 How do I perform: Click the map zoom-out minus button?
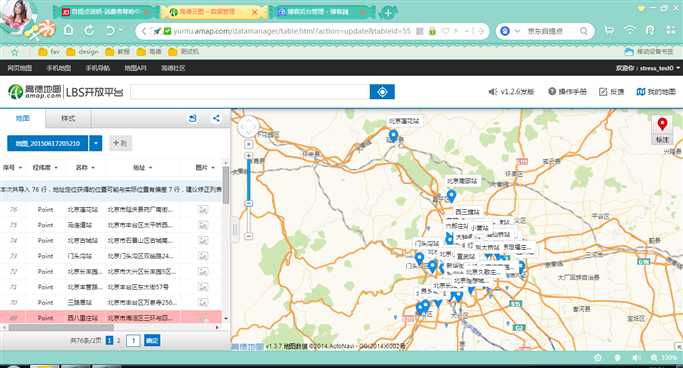(x=249, y=236)
